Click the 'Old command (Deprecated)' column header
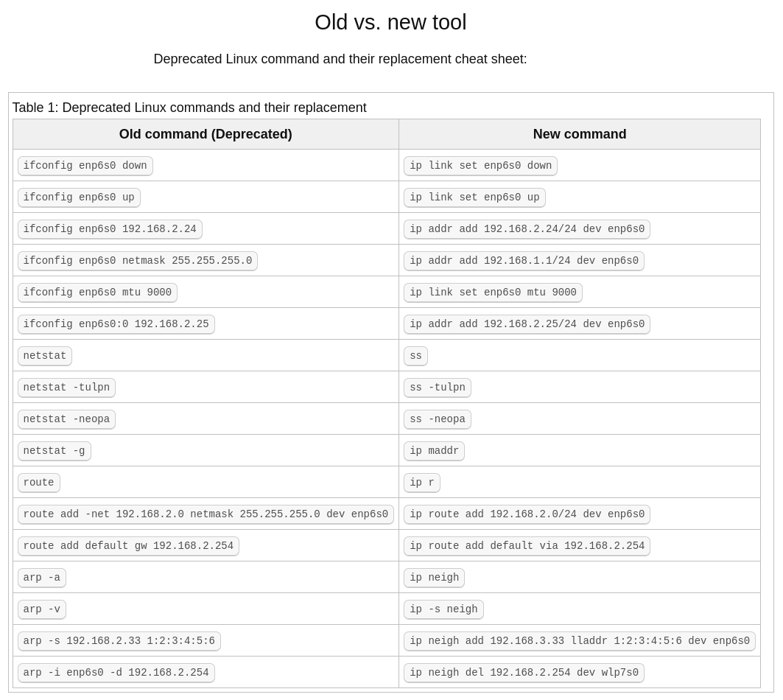Screen dimensions: 783x700 coord(206,134)
